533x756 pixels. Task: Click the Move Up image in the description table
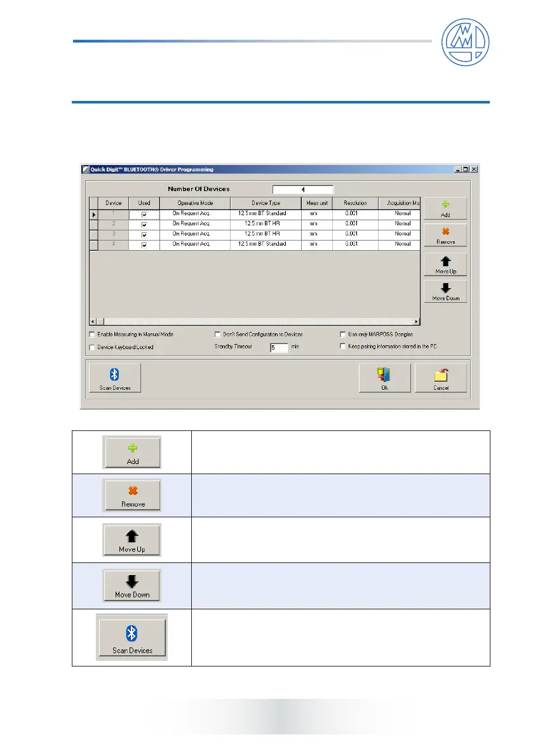click(x=132, y=540)
